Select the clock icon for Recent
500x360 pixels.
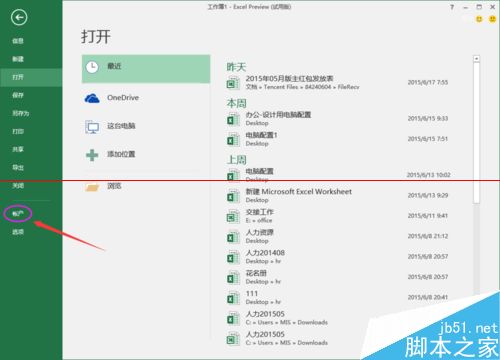(92, 67)
